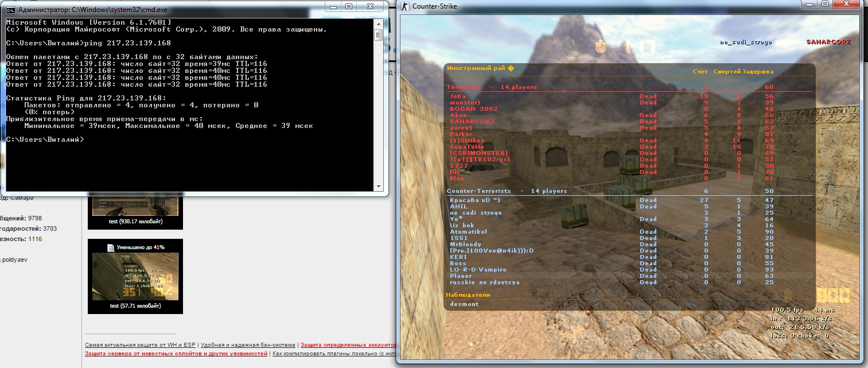This screenshot has width=868, height=368.
Task: Click the ping 217.23.139.168 command line
Action: [x=88, y=43]
